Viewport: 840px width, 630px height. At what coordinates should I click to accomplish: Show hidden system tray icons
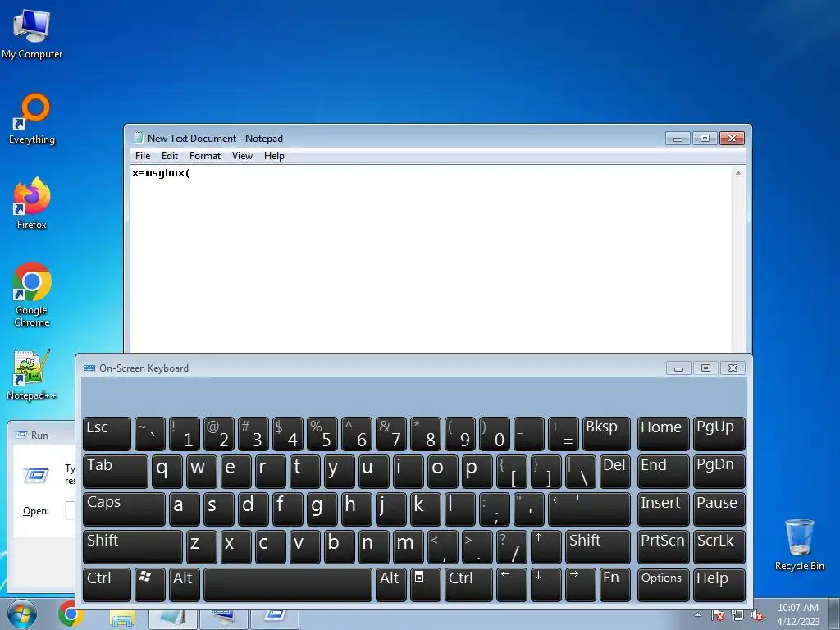(x=697, y=614)
